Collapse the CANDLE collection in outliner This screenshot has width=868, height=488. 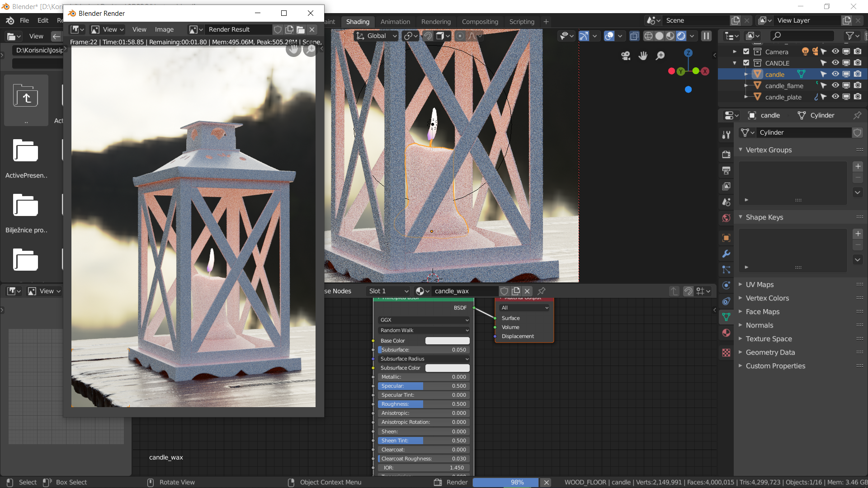[x=735, y=63]
